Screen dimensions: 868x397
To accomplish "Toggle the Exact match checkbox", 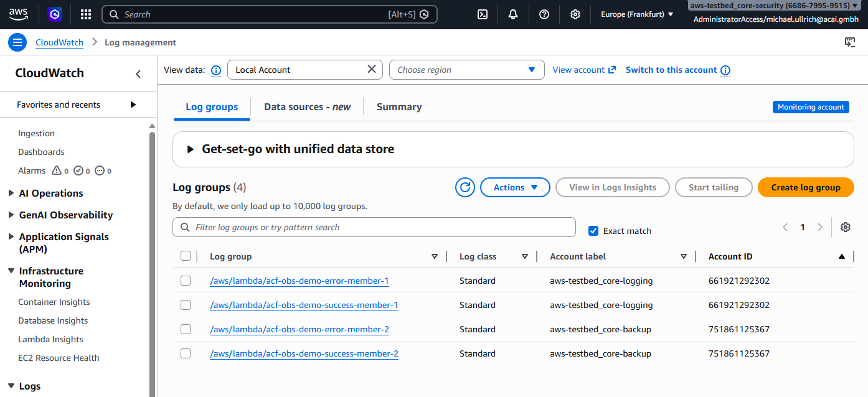I will [x=593, y=231].
